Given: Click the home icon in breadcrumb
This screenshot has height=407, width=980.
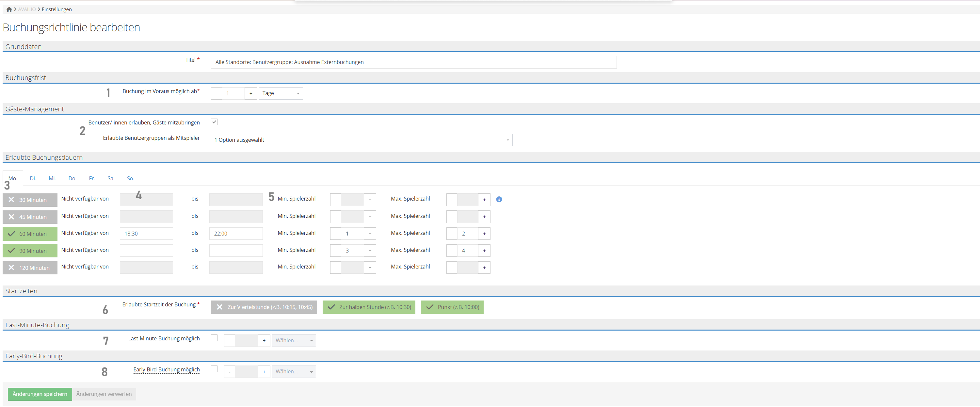Looking at the screenshot, I should coord(9,9).
